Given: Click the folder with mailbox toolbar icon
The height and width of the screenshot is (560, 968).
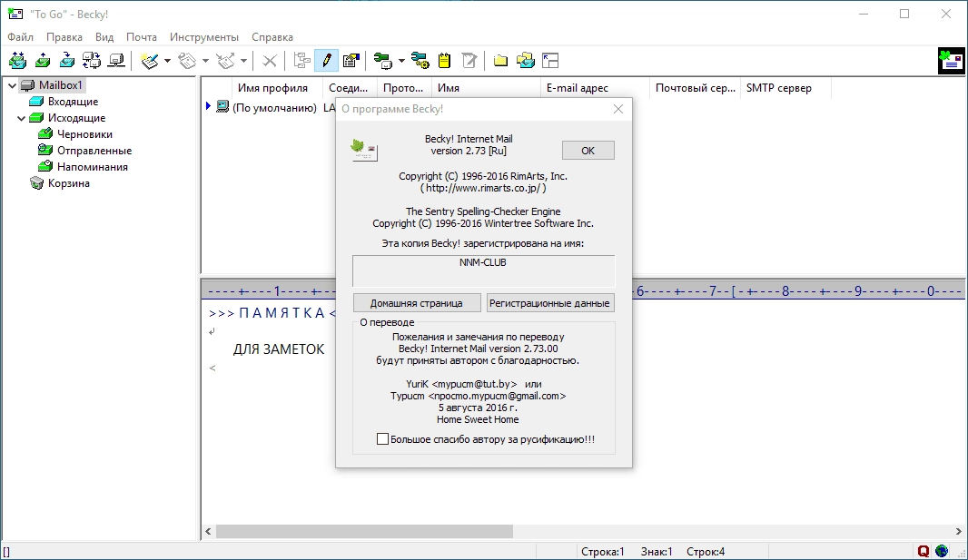Looking at the screenshot, I should (x=526, y=61).
